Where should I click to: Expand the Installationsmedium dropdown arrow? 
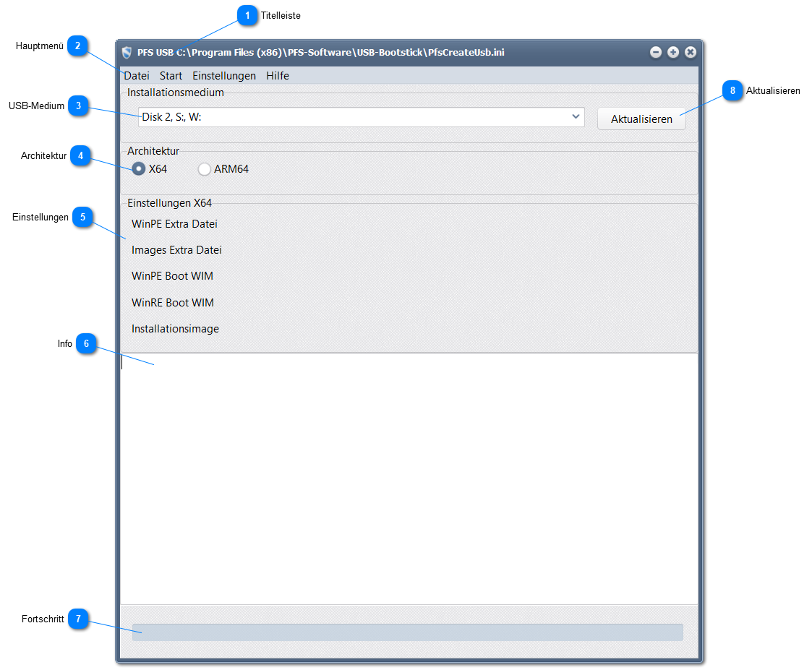576,116
